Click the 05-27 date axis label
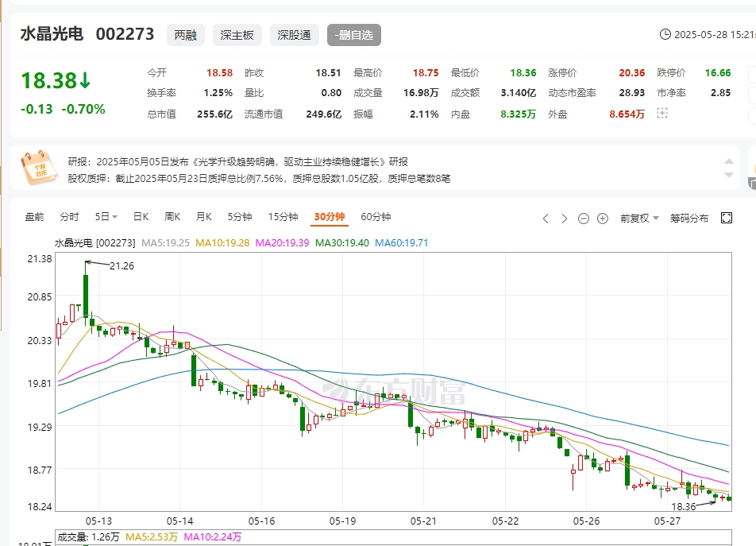The image size is (756, 546). [667, 521]
